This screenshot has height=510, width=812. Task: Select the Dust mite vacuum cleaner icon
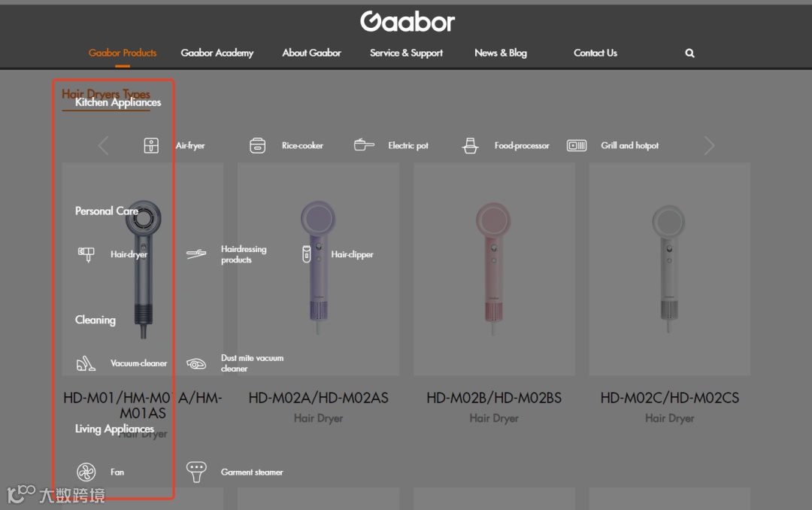point(196,364)
